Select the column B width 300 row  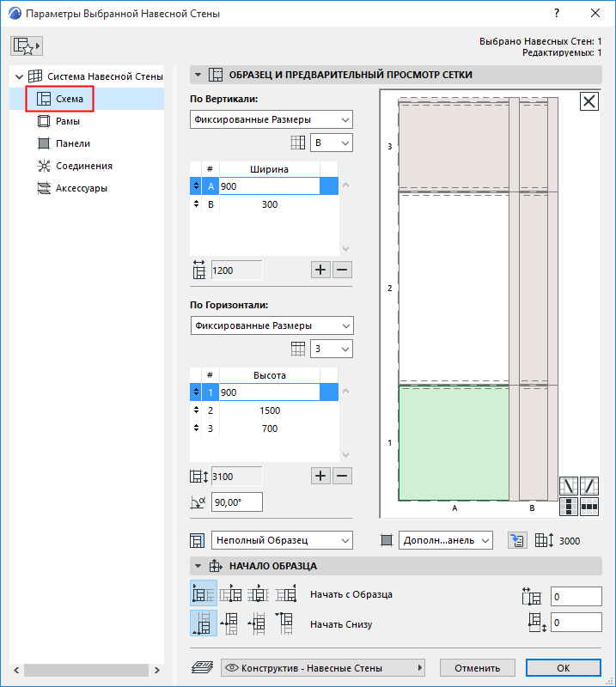point(264,204)
